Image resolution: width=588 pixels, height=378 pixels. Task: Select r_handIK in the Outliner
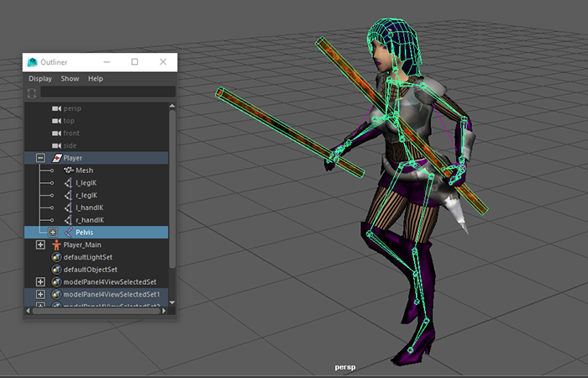[90, 220]
